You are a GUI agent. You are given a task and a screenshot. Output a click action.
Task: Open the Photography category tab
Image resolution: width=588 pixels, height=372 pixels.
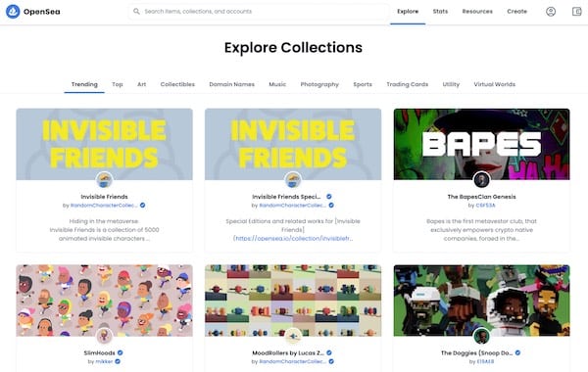tap(319, 84)
